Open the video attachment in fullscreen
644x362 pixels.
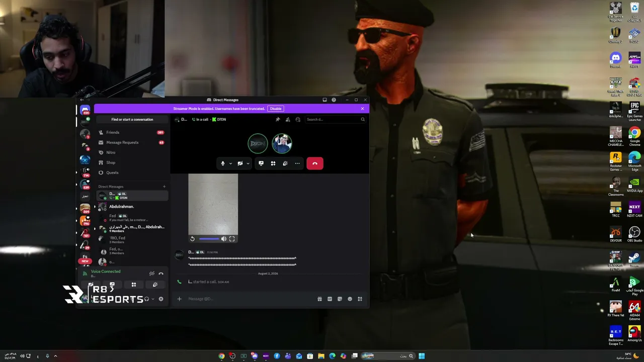point(232,239)
